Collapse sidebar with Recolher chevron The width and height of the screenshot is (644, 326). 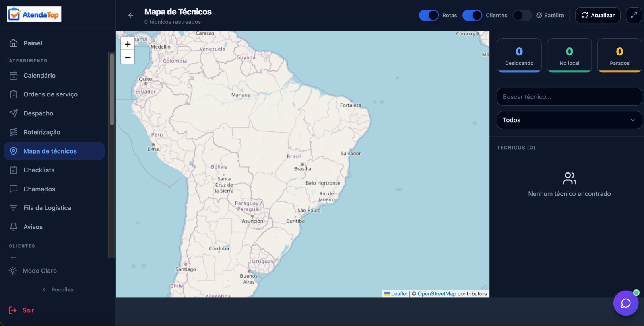[44, 289]
